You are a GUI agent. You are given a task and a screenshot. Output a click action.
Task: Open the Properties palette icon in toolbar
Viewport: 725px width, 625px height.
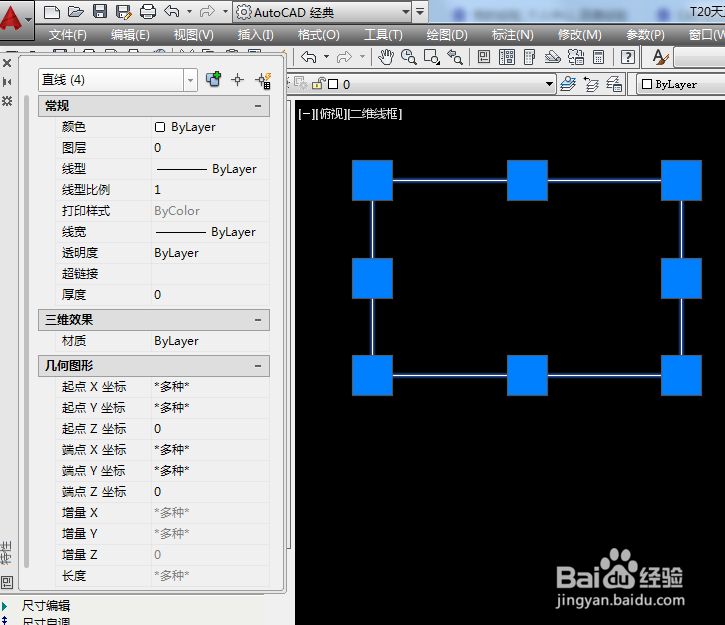coord(484,57)
